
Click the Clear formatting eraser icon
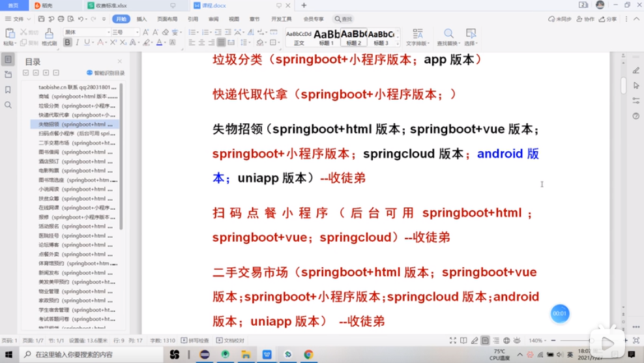point(165,32)
